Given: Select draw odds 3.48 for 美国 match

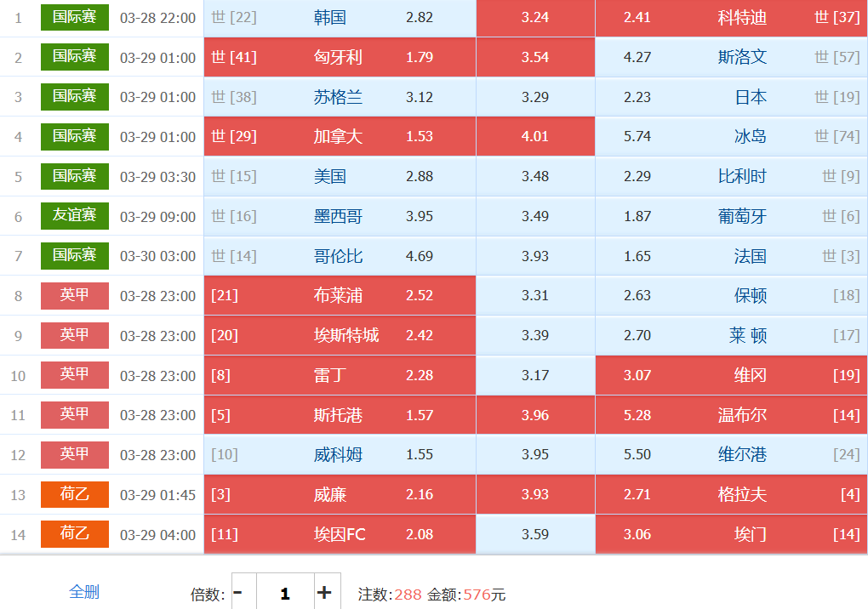Looking at the screenshot, I should tap(535, 177).
